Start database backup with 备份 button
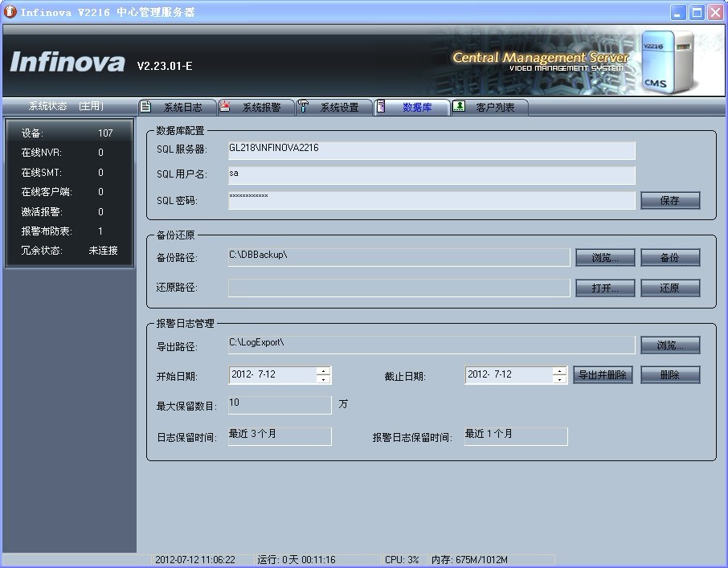Image resolution: width=728 pixels, height=568 pixels. (670, 258)
